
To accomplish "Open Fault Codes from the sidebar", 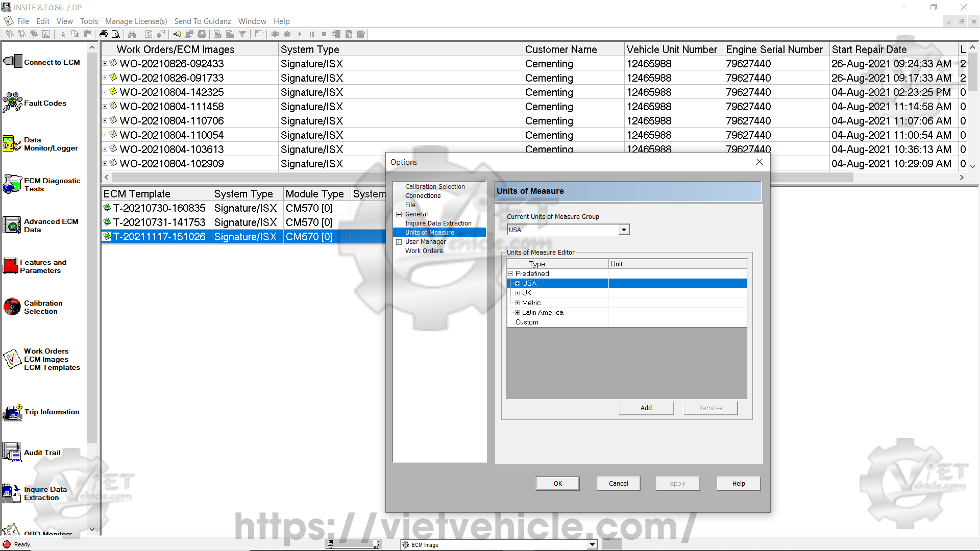I will click(x=13, y=103).
